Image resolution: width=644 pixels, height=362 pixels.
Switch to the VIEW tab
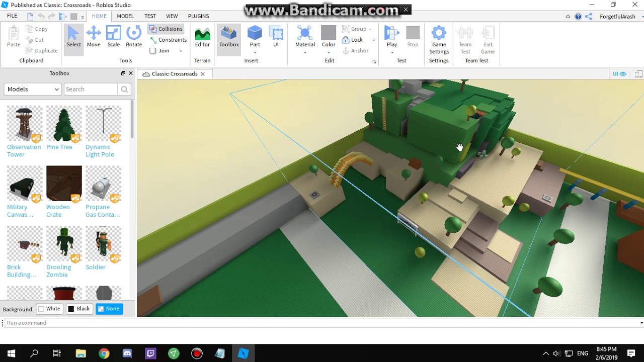172,16
